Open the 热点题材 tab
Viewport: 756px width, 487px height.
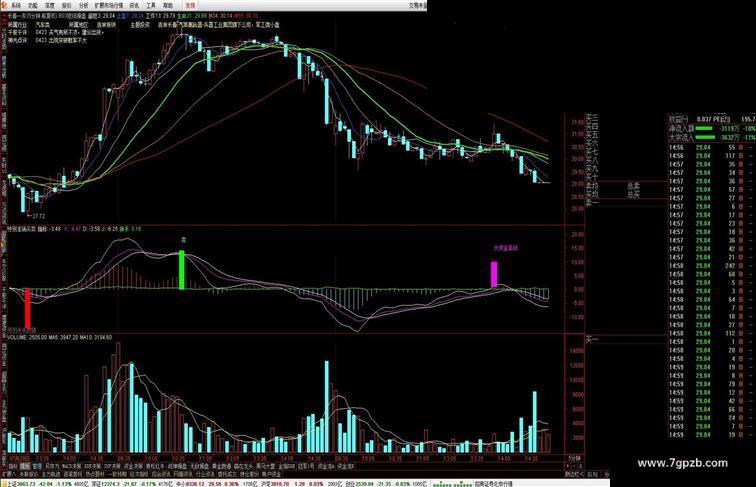tap(94, 474)
